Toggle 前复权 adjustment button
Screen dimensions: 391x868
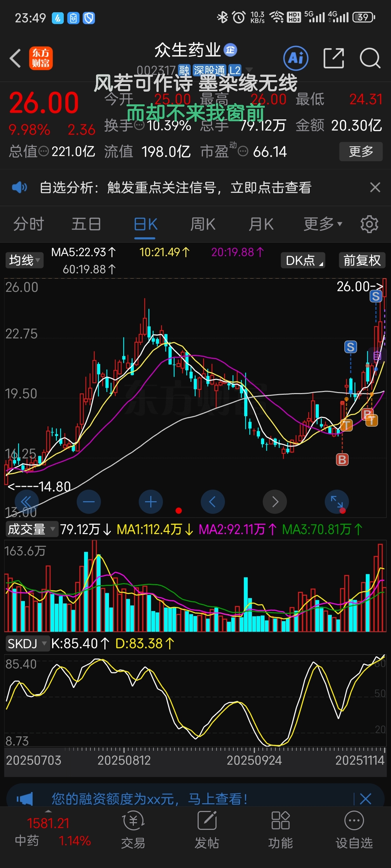[x=362, y=260]
